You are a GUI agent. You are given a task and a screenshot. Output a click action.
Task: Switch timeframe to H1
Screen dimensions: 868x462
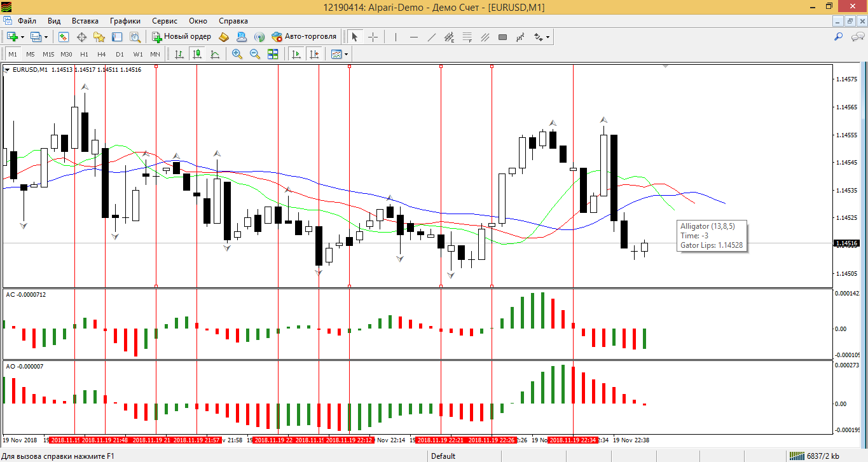(x=84, y=54)
